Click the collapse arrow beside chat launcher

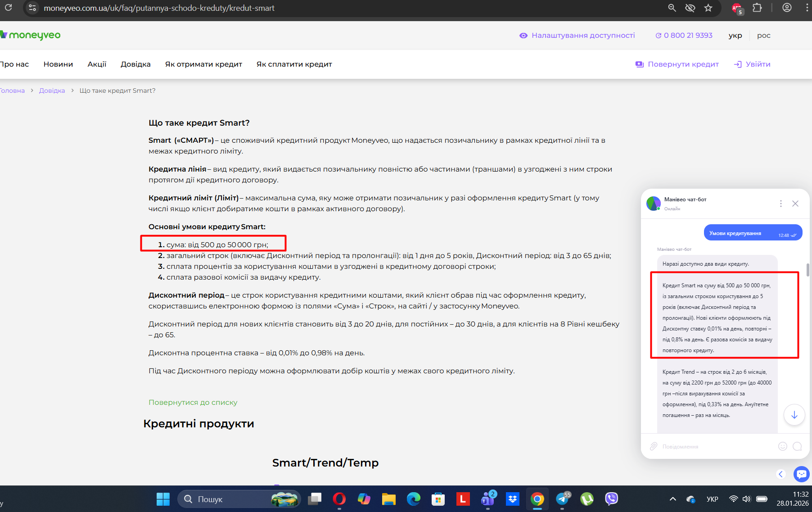click(781, 474)
